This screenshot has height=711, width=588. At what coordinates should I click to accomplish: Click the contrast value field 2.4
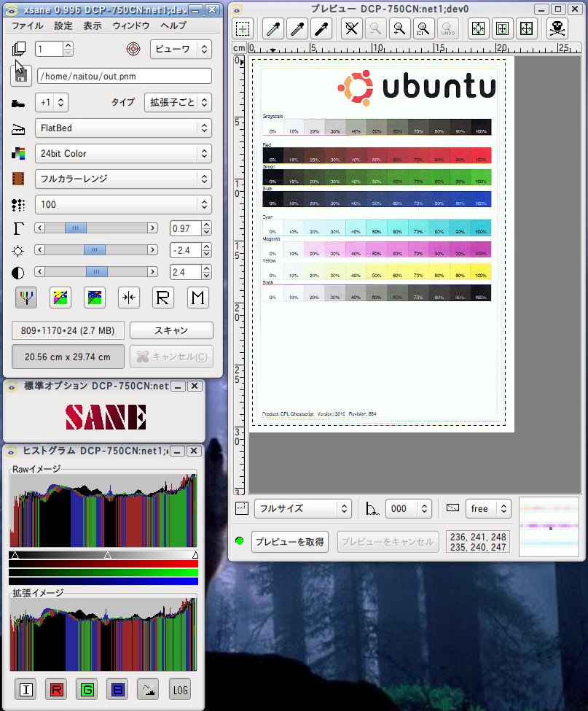point(185,272)
